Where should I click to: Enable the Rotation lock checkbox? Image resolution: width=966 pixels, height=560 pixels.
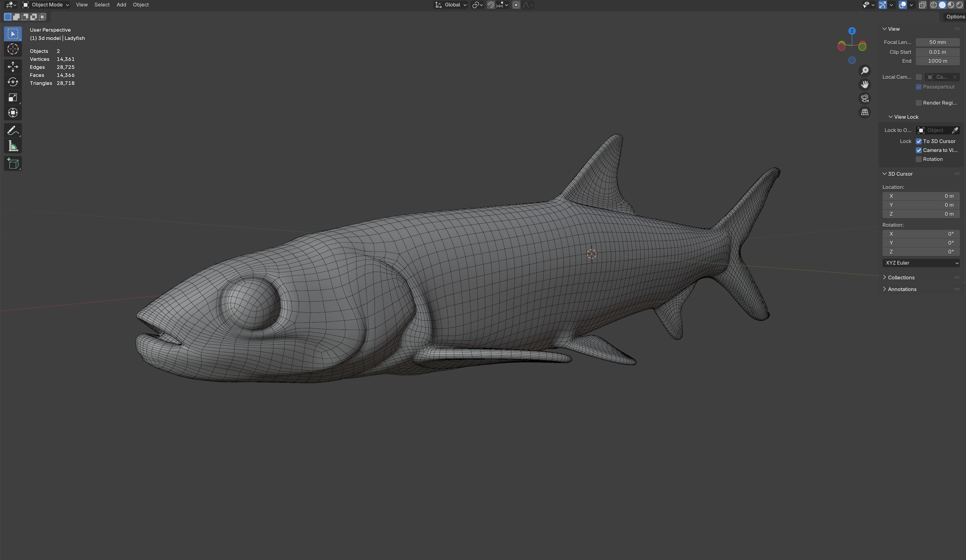[919, 159]
